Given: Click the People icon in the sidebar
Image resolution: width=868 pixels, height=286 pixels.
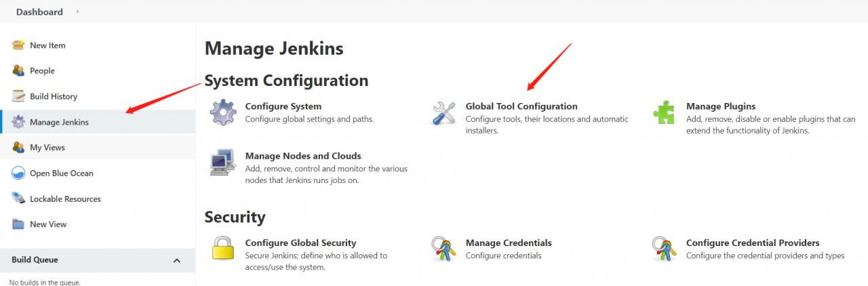Looking at the screenshot, I should (x=18, y=70).
